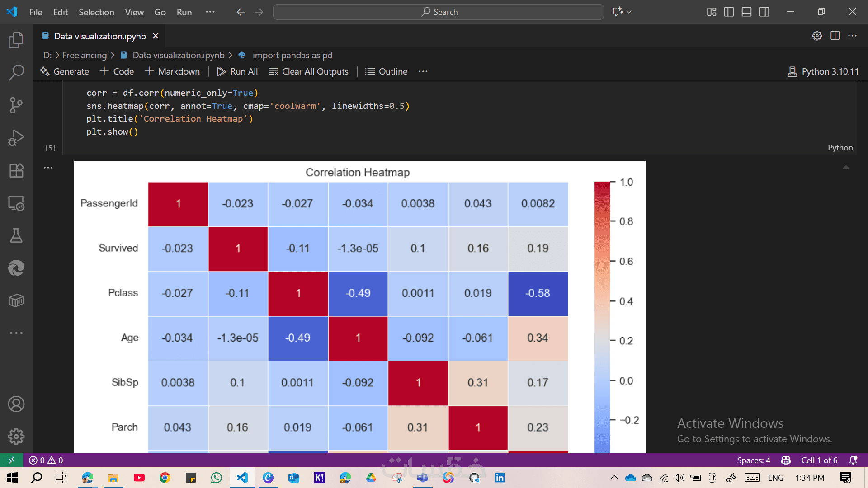
Task: Close the Data visualization.ipynb tab
Action: [x=156, y=36]
